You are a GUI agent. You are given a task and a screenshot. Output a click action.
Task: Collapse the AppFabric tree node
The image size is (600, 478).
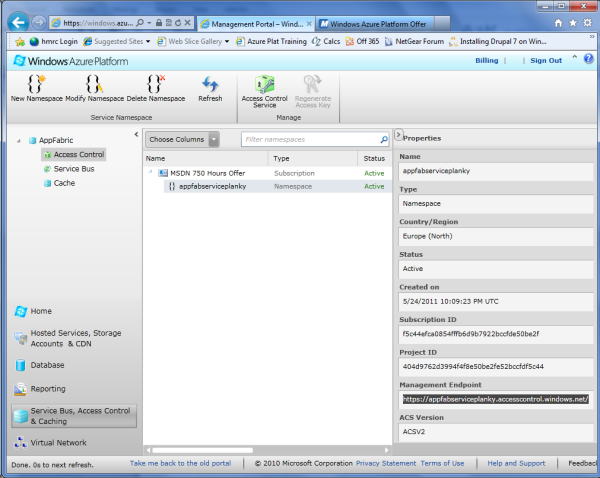19,141
